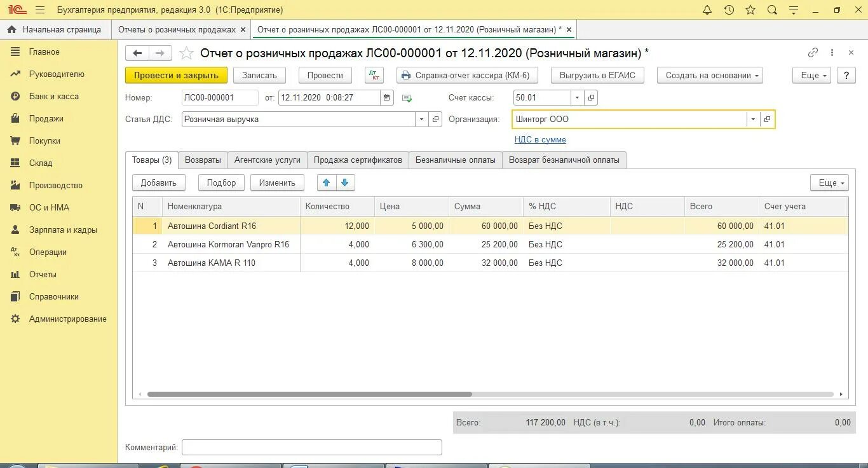Go back with left arrow button
This screenshot has height=468, width=868.
(137, 53)
